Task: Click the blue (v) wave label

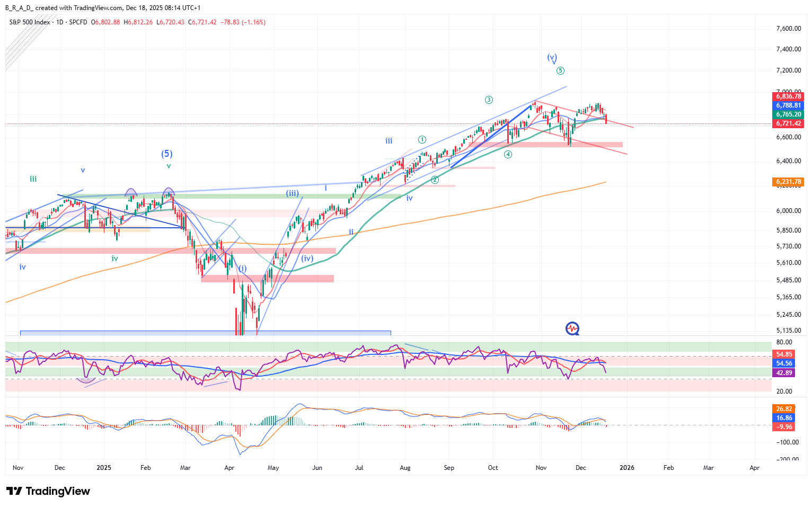Action: pos(552,57)
